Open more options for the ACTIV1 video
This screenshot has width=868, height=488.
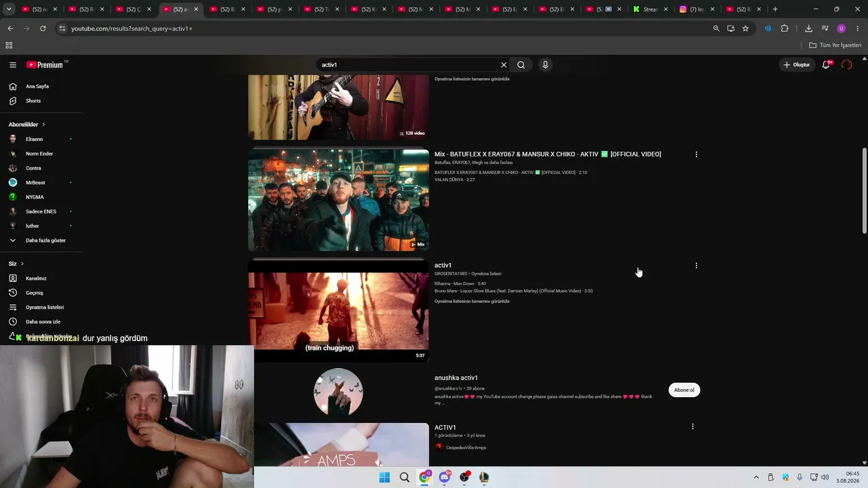[x=692, y=426]
